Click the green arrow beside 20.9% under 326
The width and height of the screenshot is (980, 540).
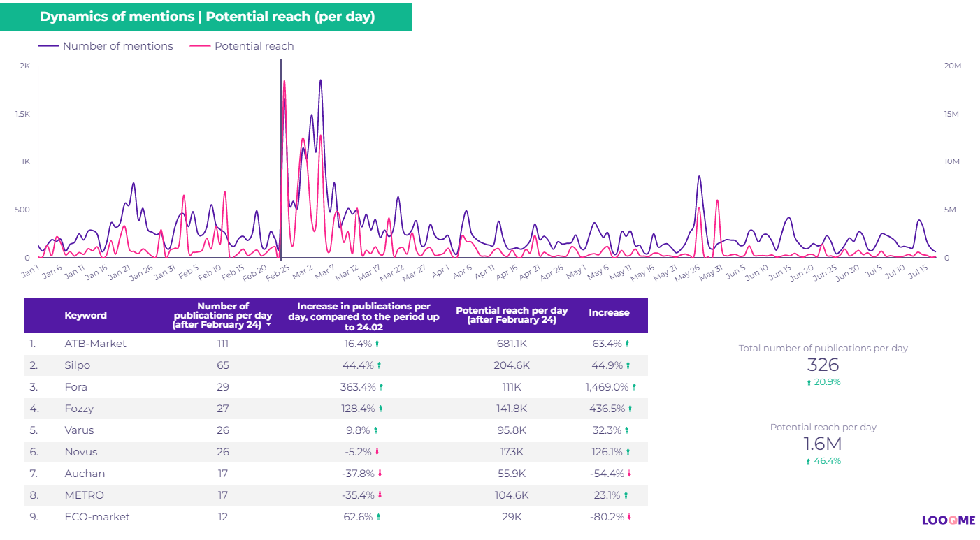pos(809,383)
